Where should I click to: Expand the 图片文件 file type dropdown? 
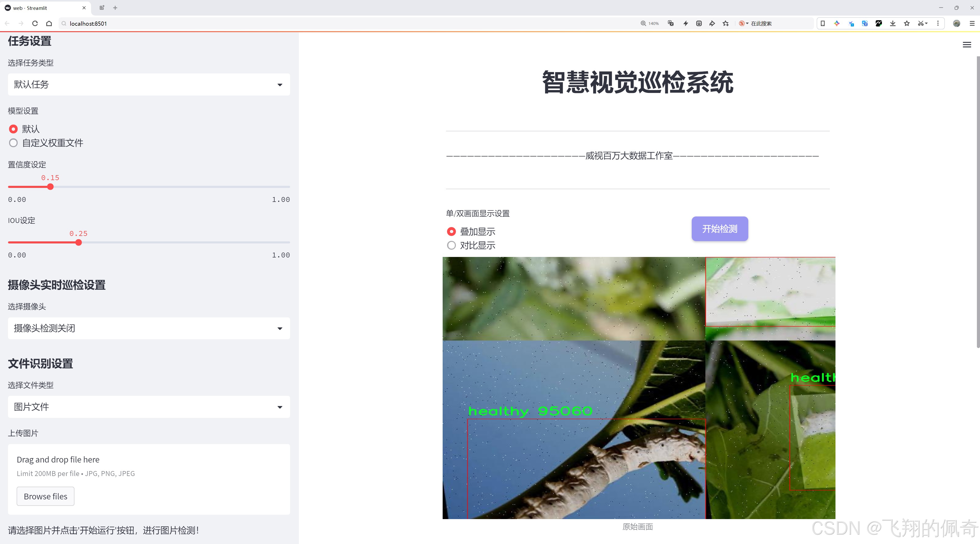point(148,407)
